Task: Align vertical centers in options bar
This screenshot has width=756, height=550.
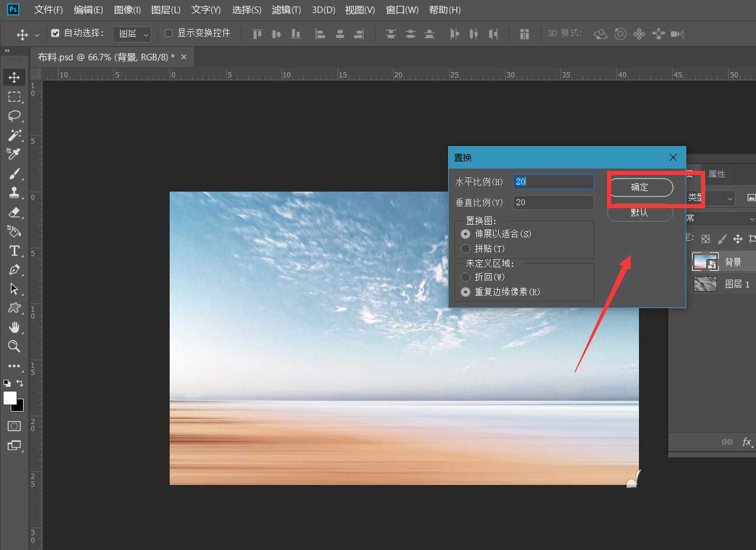Action: click(x=276, y=34)
